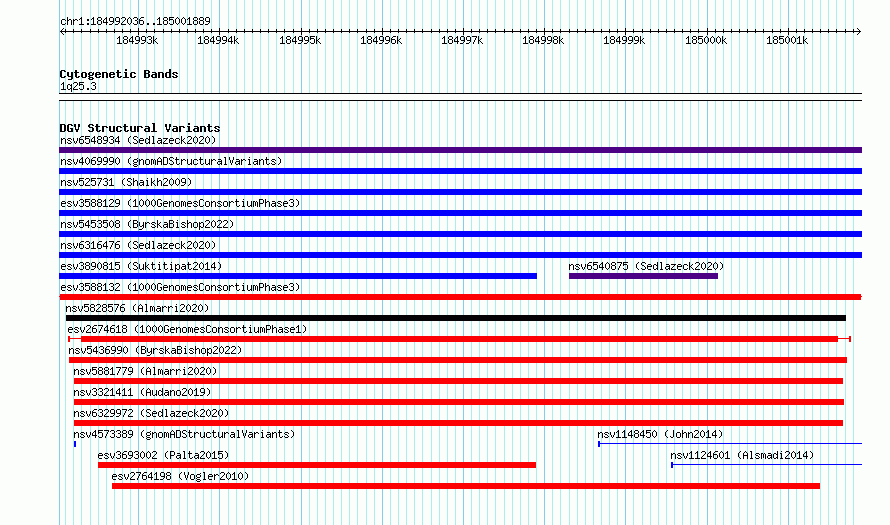Click the purple bar under nsv6548934

[460, 150]
